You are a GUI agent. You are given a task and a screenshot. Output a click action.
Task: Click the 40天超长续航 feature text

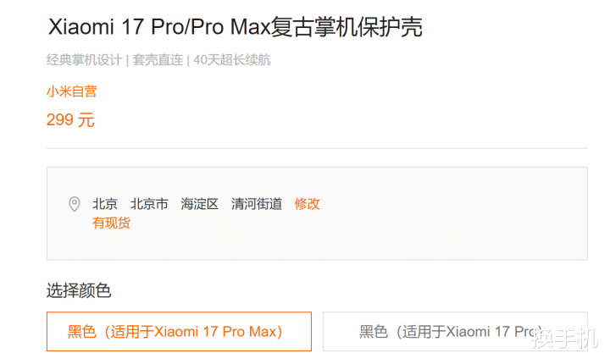coord(232,60)
